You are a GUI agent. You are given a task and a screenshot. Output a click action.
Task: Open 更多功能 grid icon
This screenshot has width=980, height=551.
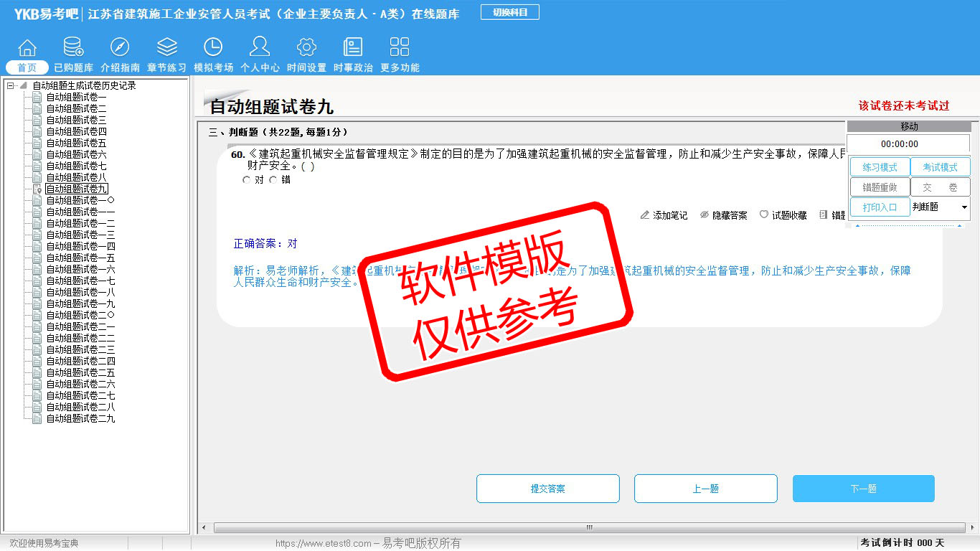399,48
